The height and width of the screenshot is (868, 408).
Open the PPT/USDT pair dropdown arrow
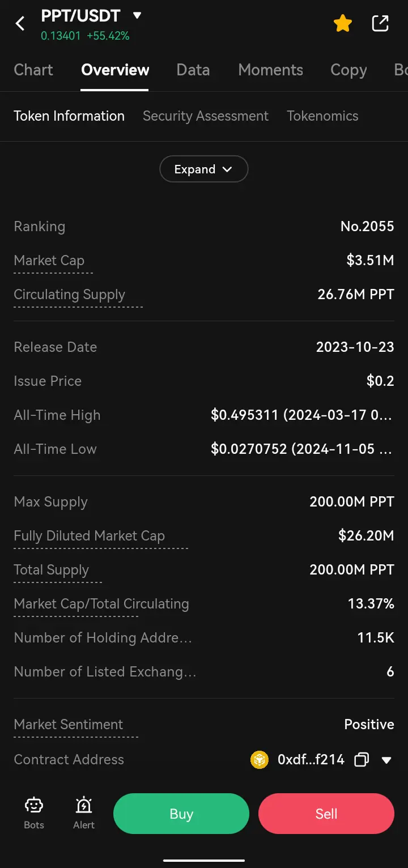[x=137, y=15]
